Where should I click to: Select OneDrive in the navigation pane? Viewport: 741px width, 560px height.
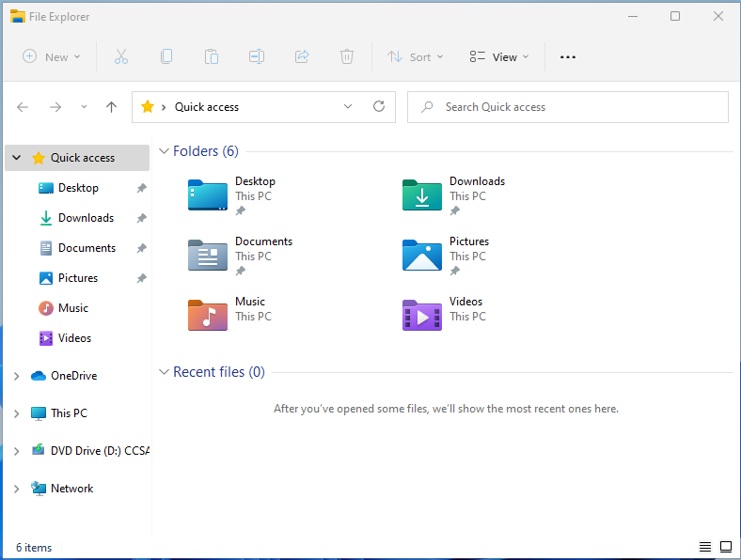73,376
